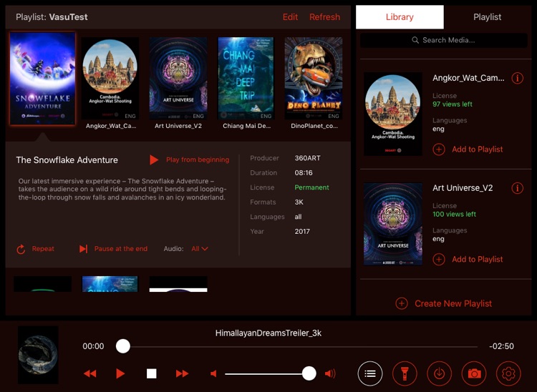Viewport: 537px width, 392px height.
Task: Click now-playing thumbnail in bottom bar
Action: 38,355
